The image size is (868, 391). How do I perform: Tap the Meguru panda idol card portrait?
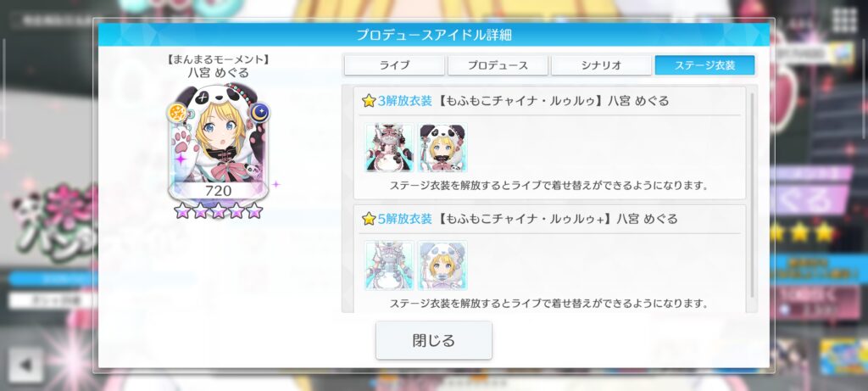pyautogui.click(x=219, y=142)
